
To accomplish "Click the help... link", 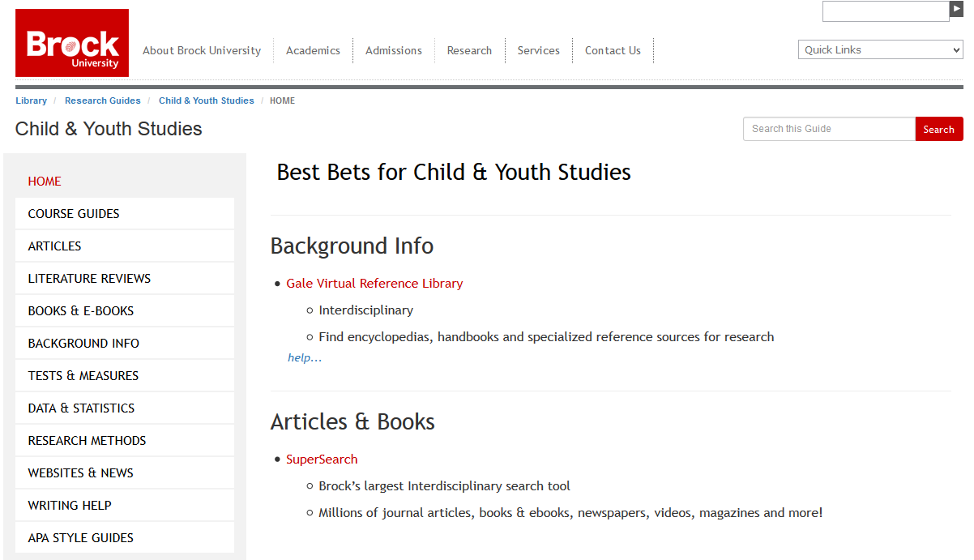I will (x=305, y=357).
